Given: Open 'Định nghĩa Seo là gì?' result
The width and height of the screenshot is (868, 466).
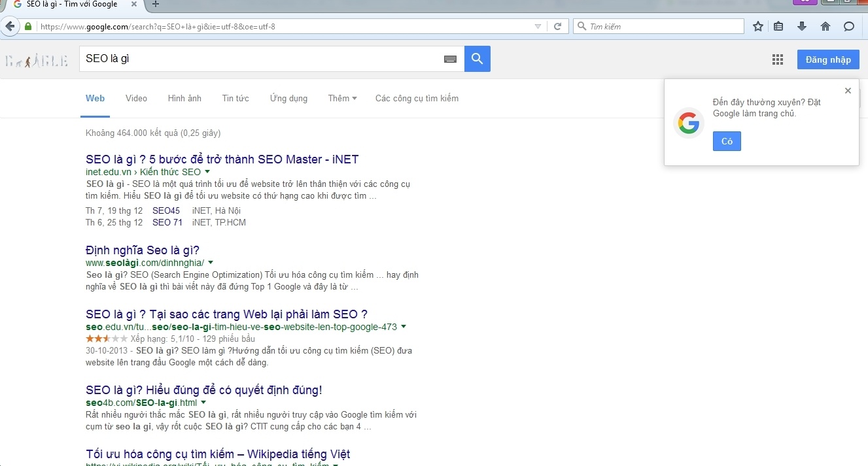Looking at the screenshot, I should 143,250.
